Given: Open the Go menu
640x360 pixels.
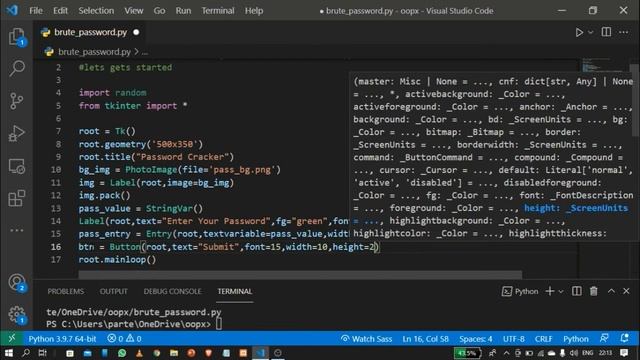Looking at the screenshot, I should click(x=159, y=11).
